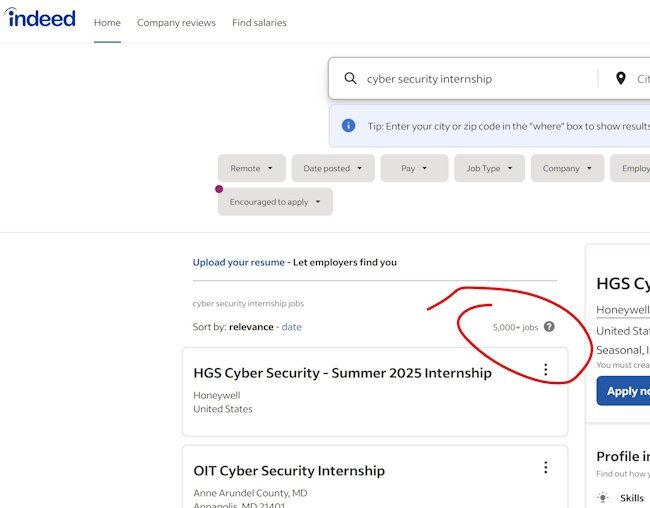Image resolution: width=650 pixels, height=508 pixels.
Task: Expand the Date posted filter
Action: (x=333, y=168)
